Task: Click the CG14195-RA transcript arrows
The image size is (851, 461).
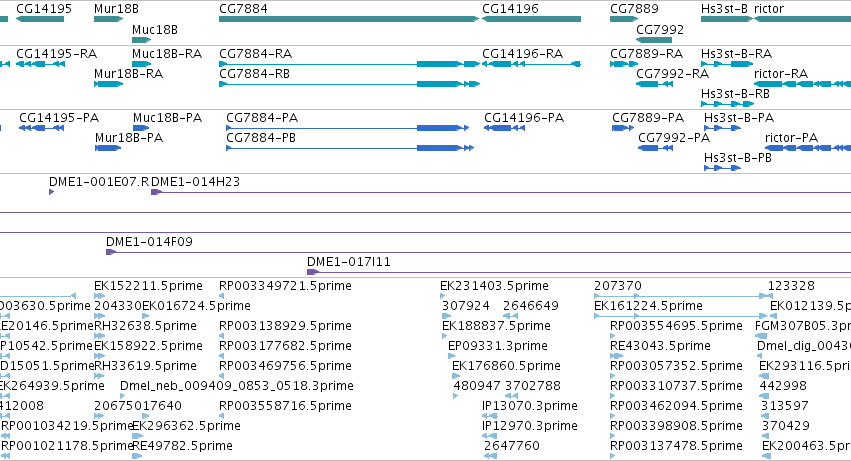Action: pos(41,64)
